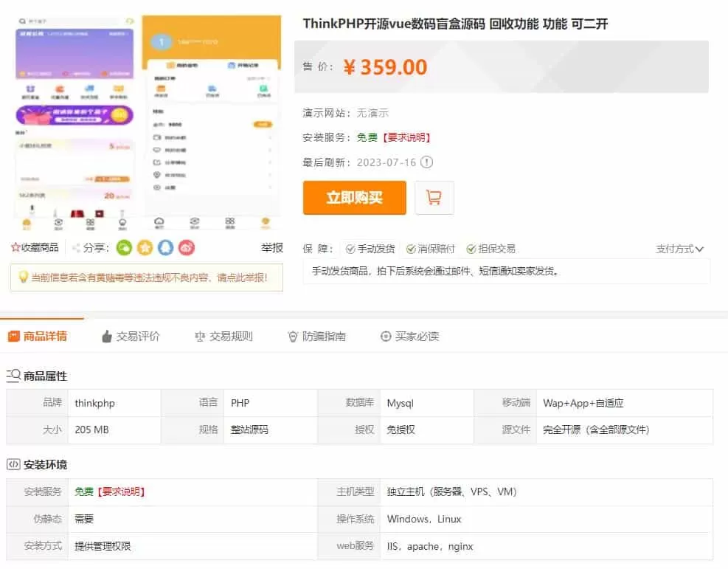Share to QQ using blue penguin icon

[x=165, y=248]
